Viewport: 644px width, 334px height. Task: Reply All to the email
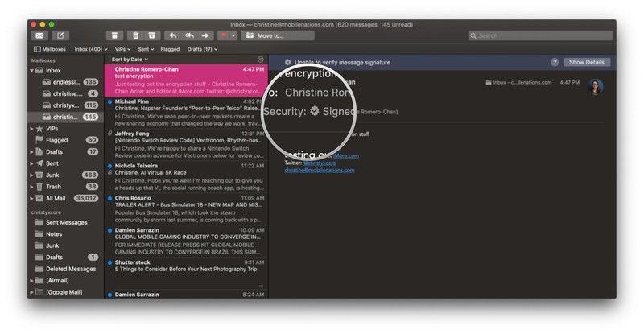point(189,35)
